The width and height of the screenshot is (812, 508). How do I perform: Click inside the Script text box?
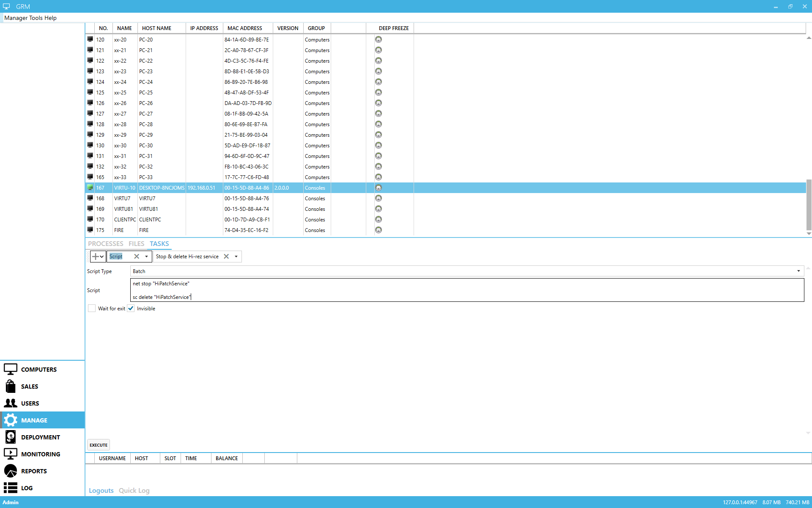point(465,290)
